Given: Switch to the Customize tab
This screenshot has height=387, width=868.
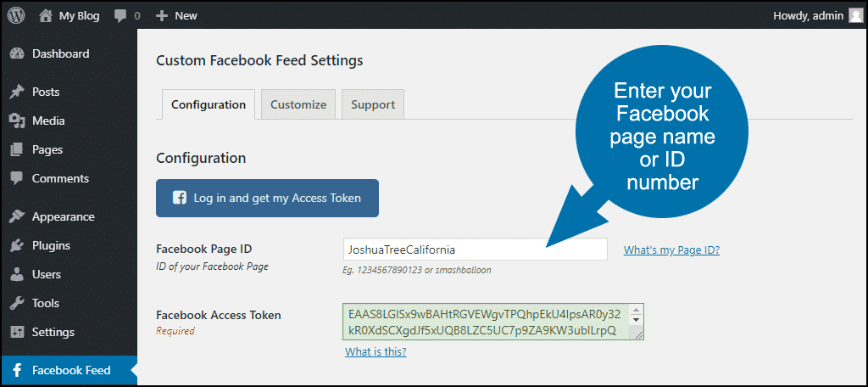Looking at the screenshot, I should click(x=298, y=104).
